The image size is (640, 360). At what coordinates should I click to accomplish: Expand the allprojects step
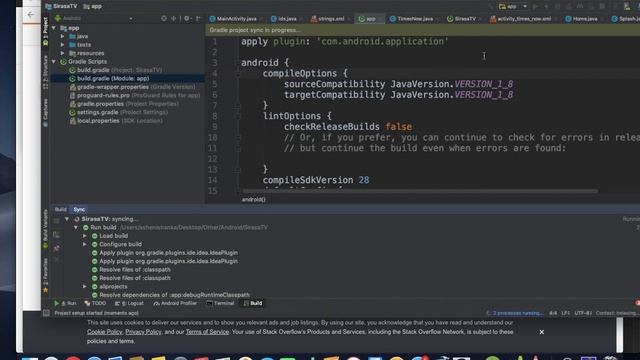tap(85, 287)
